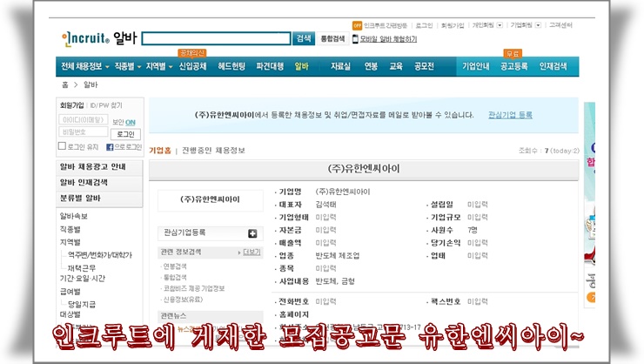The height and width of the screenshot is (364, 644).
Task: Open 알바 채용광고 안내 sidebar item
Action: click(x=99, y=167)
